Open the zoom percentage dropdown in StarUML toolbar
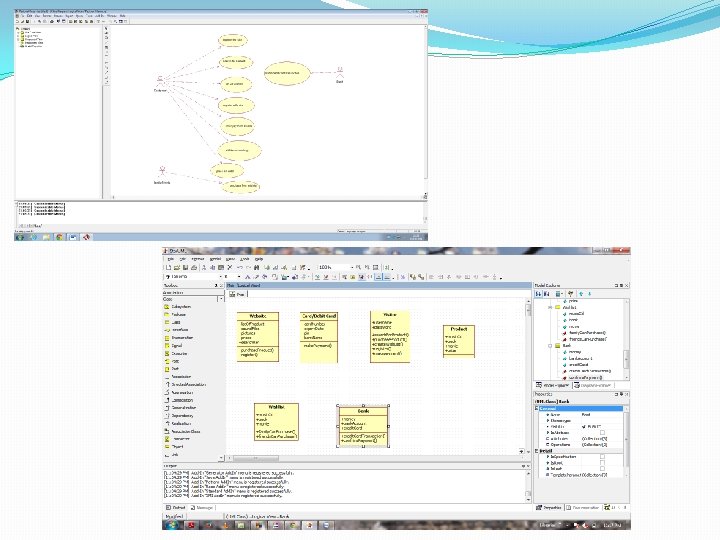 [x=352, y=267]
